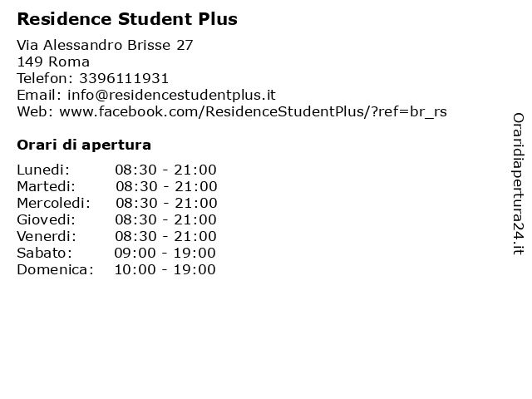Click Sabato hours 09:00 - 19:00
The image size is (532, 399).
pos(165,253)
